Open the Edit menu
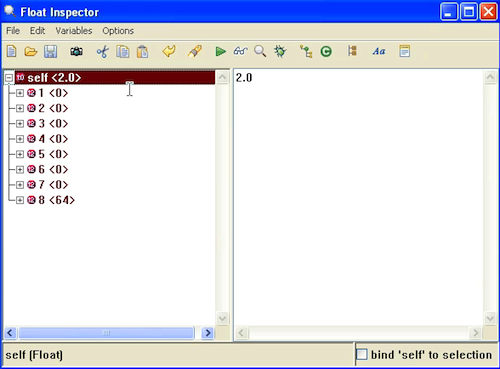 37,31
